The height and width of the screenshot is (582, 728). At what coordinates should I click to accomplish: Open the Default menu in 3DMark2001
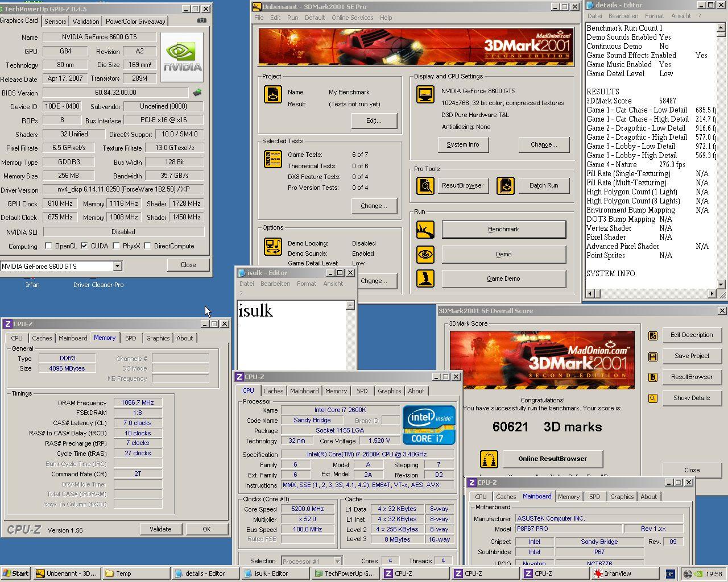[315, 18]
